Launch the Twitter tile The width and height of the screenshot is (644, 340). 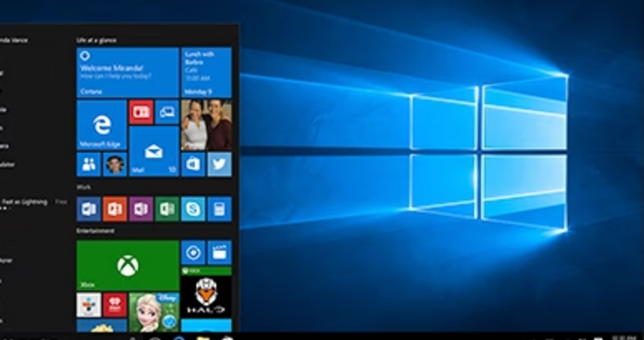click(x=219, y=164)
